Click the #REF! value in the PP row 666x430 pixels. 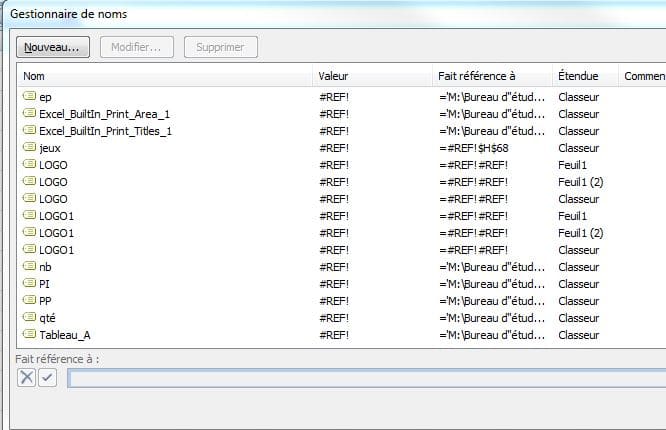tap(334, 301)
